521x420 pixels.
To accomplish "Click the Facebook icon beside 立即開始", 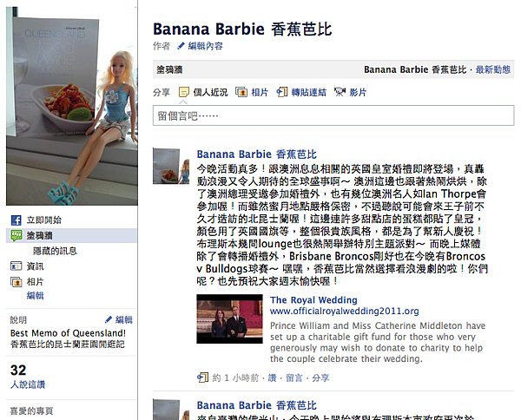I will [x=16, y=220].
